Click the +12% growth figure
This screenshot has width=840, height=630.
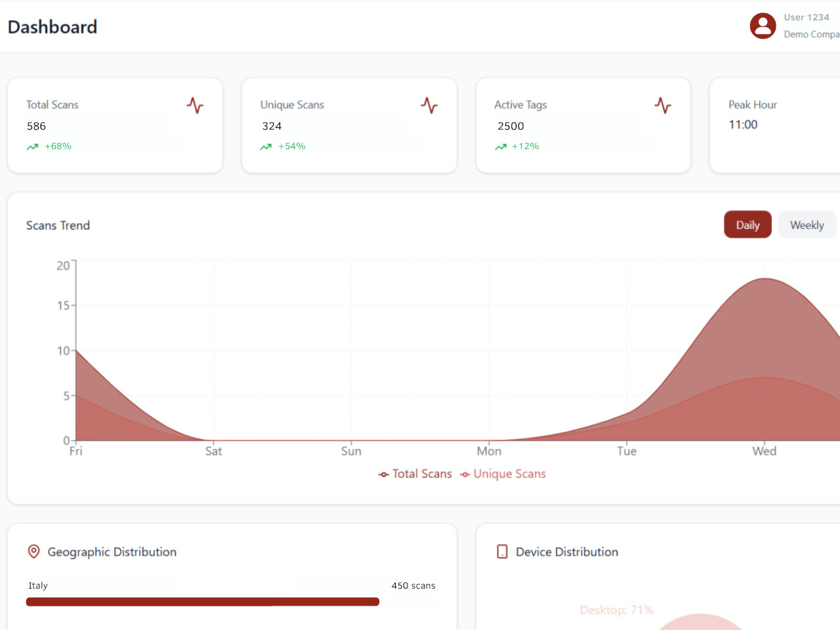[x=525, y=146]
